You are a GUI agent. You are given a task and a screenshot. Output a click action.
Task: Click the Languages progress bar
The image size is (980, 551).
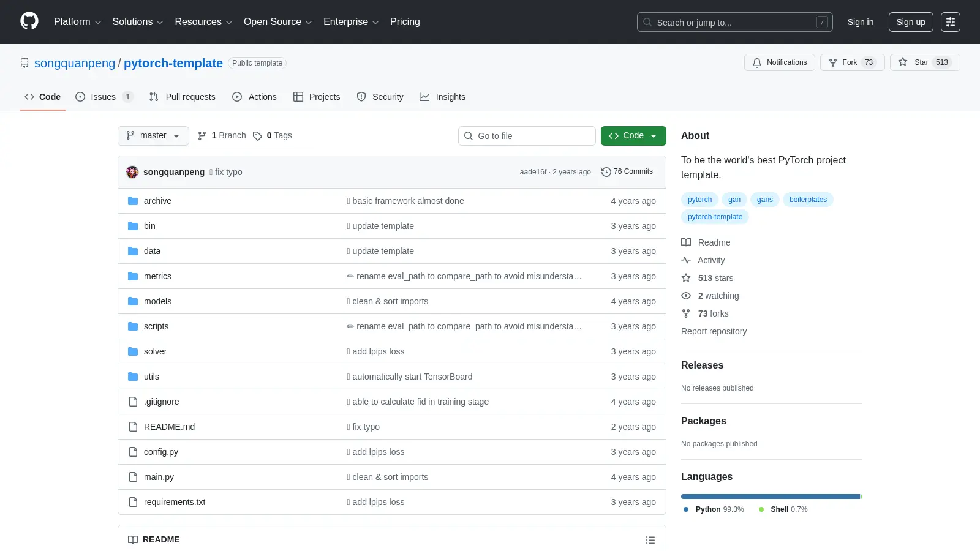click(x=772, y=497)
